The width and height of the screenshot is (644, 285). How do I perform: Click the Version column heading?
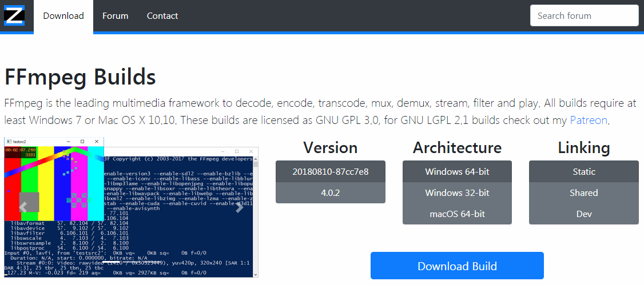click(331, 147)
